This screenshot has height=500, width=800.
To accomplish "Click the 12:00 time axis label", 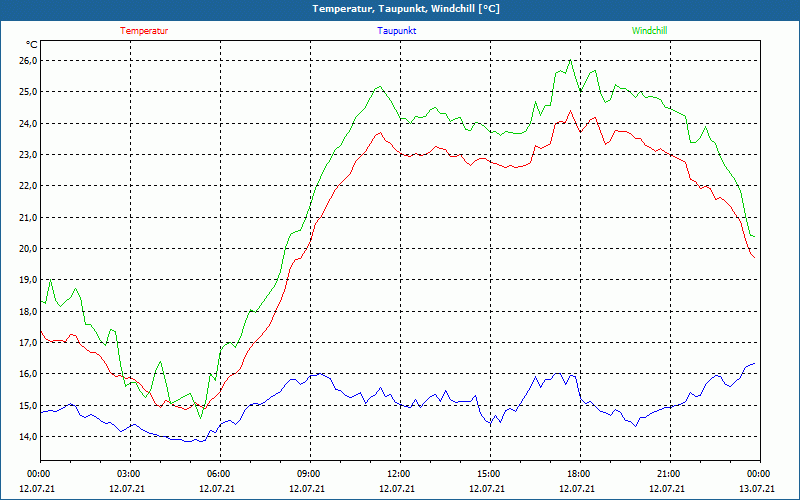I will click(400, 473).
